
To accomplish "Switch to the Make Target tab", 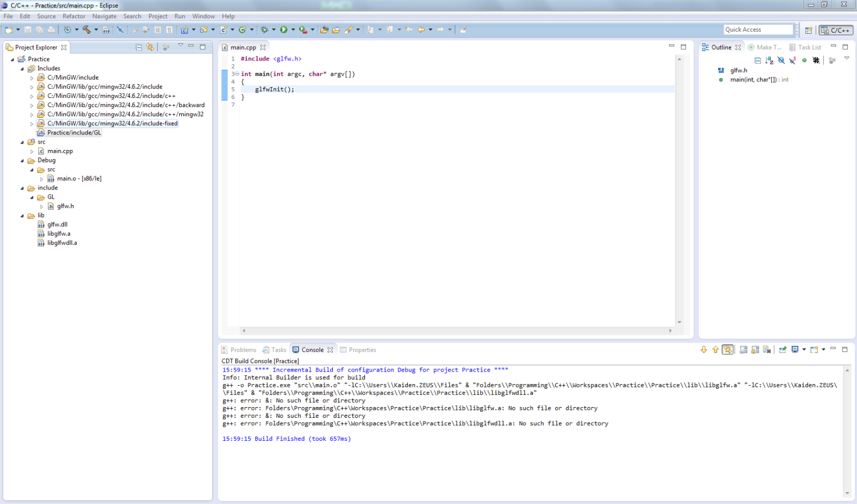I will pos(765,47).
